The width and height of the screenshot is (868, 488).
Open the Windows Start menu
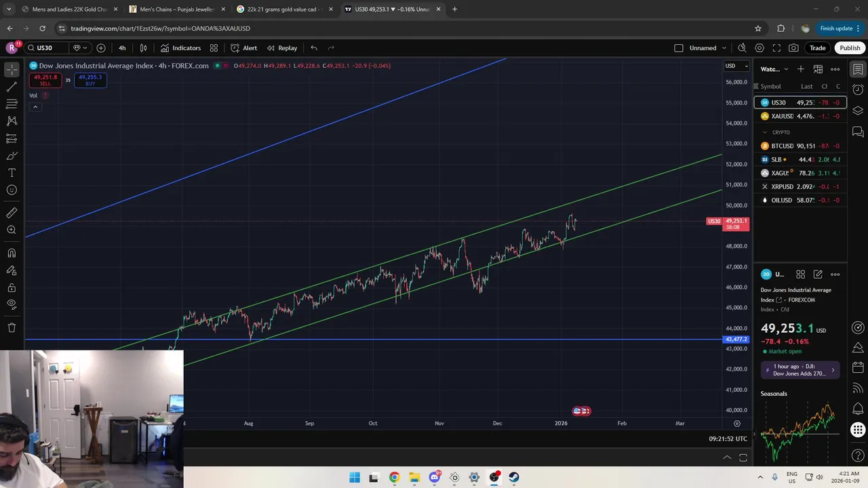[355, 477]
